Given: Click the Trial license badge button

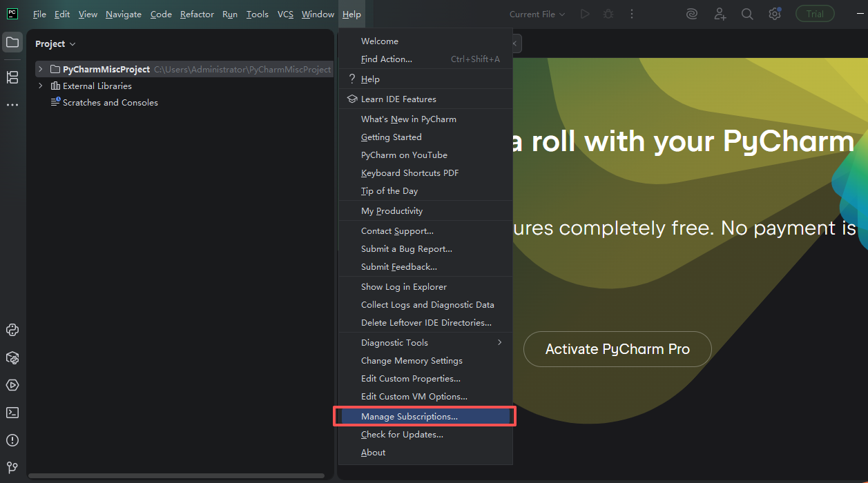Looking at the screenshot, I should tap(815, 14).
